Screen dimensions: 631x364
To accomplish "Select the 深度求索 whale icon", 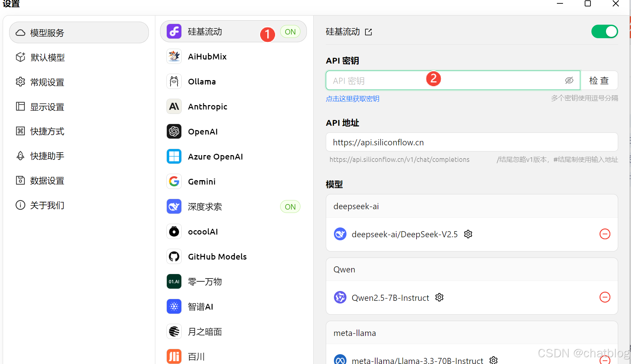I will pyautogui.click(x=174, y=207).
